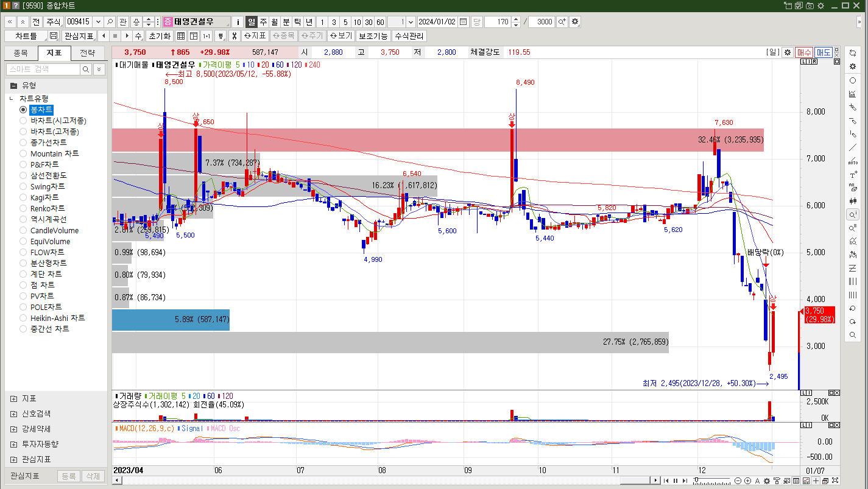Click the scissors tool icon in toolbar
The width and height of the screenshot is (868, 489).
pos(234,36)
